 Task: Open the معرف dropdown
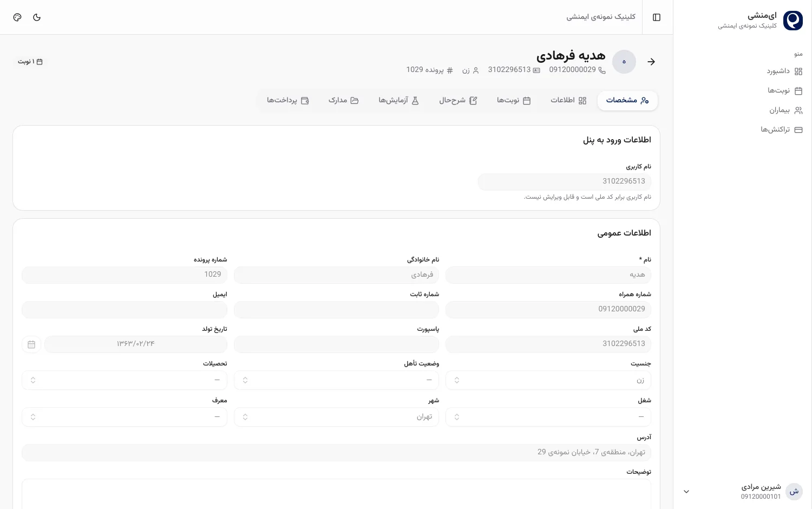click(125, 417)
